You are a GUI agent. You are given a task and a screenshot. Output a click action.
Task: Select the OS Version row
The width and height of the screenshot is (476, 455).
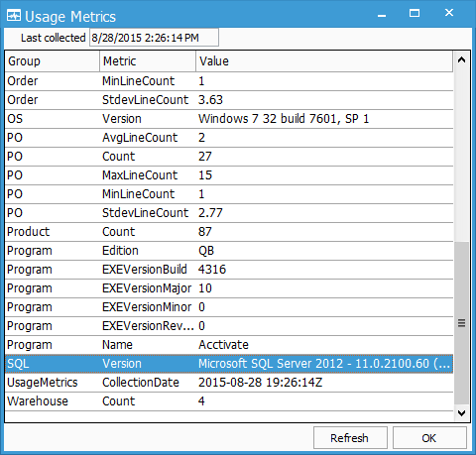point(229,119)
